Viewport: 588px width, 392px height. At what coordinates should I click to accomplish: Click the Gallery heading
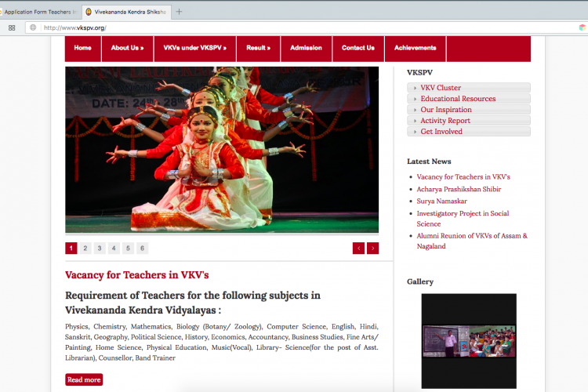[x=420, y=281]
